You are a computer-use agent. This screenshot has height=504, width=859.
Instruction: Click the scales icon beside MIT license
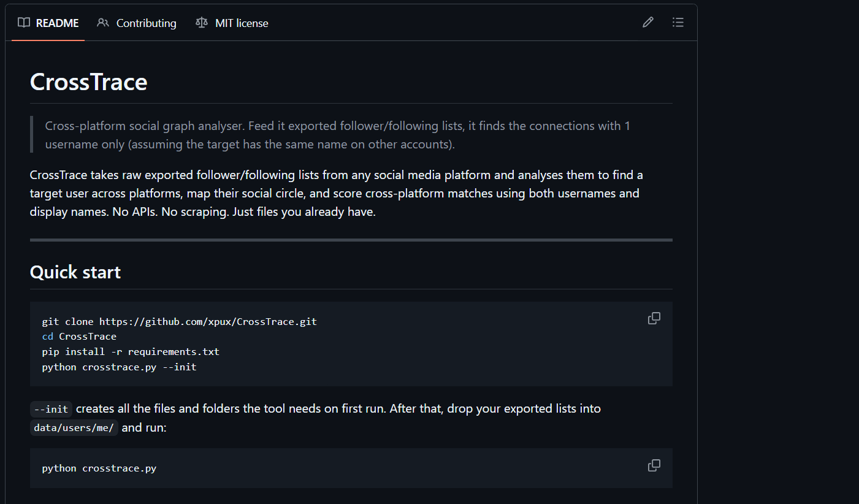tap(201, 23)
